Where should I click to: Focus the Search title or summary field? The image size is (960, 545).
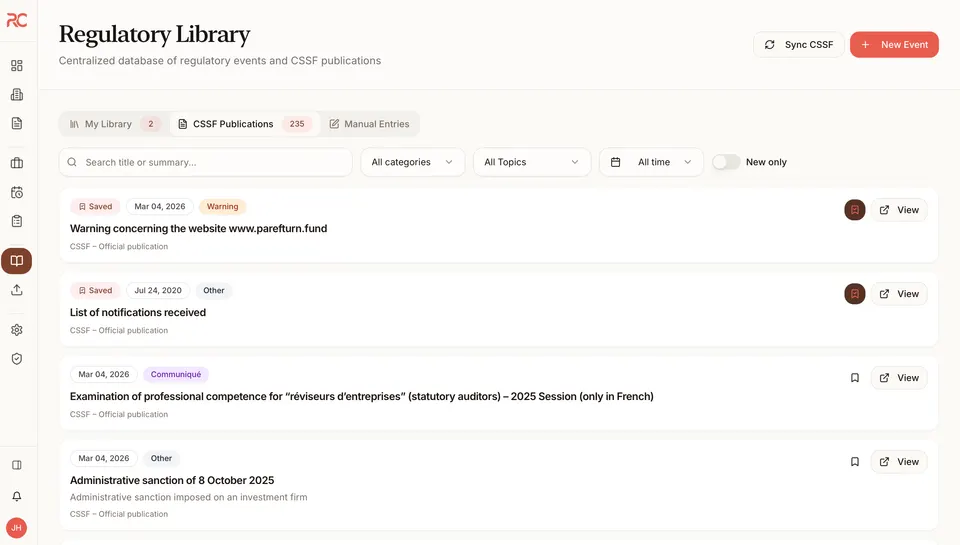pos(206,162)
